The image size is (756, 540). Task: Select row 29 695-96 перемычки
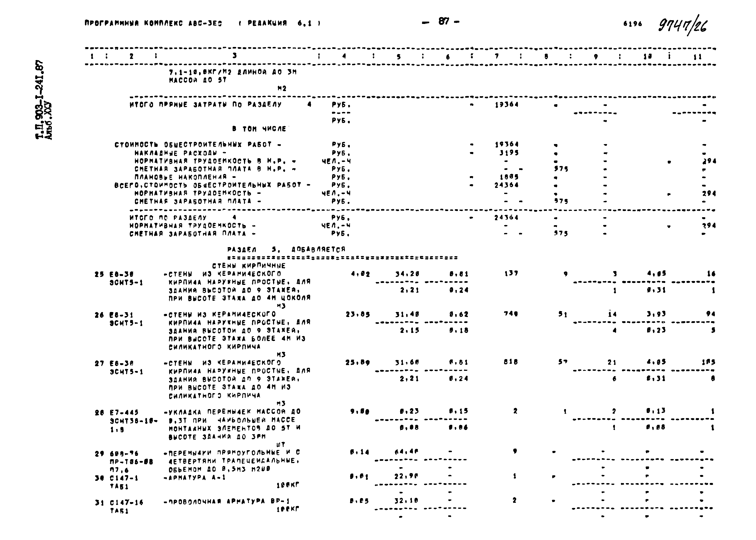[x=234, y=454]
